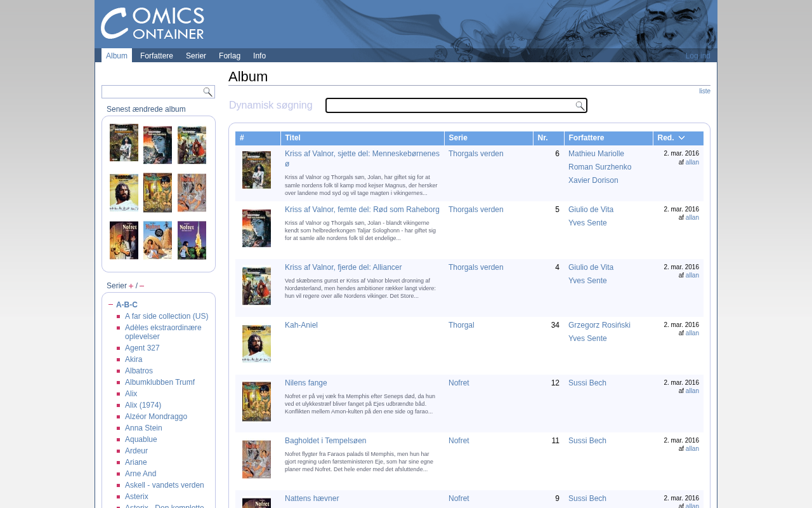Viewport: 812px width, 508px height.
Task: Open the Forlag tab
Action: [x=230, y=56]
